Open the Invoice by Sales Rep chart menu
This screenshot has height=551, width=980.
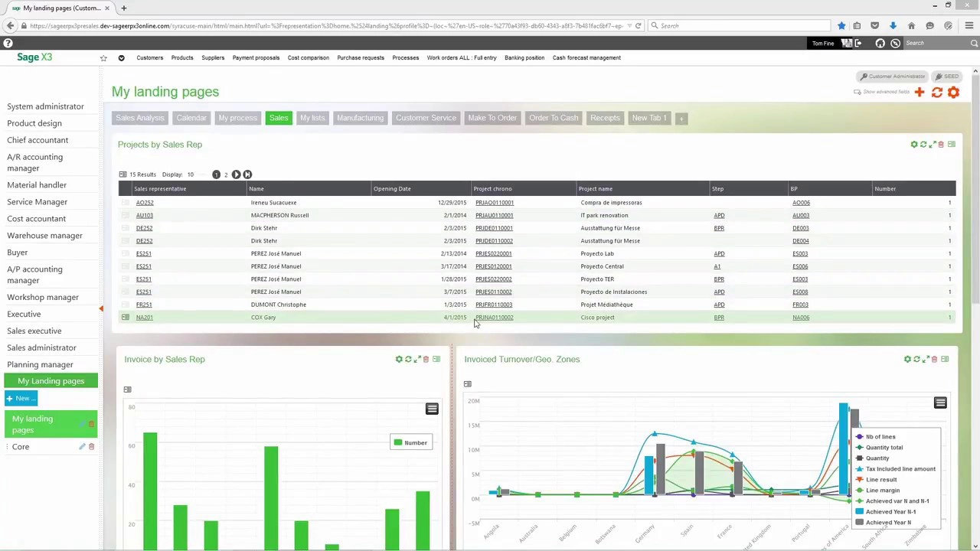tap(432, 409)
